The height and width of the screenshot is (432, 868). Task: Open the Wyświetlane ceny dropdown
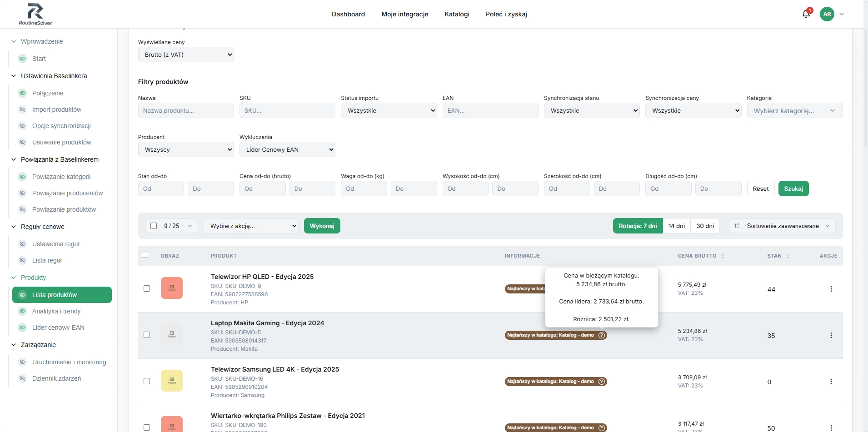tap(186, 55)
